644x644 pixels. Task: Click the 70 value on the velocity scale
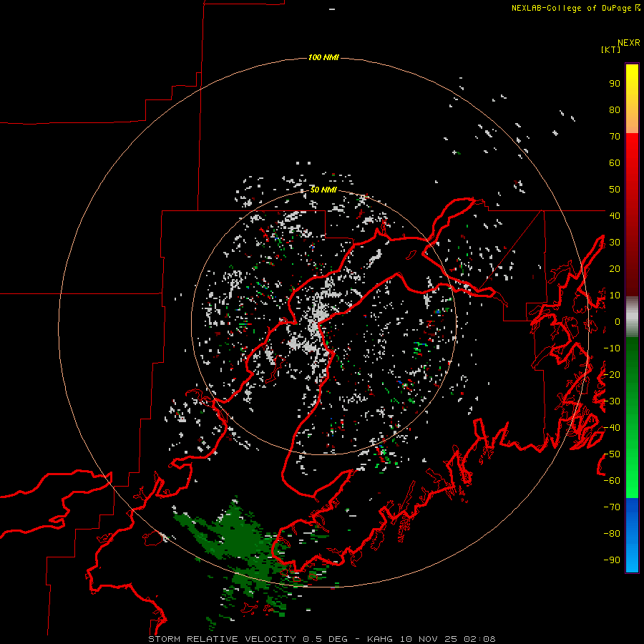[615, 137]
